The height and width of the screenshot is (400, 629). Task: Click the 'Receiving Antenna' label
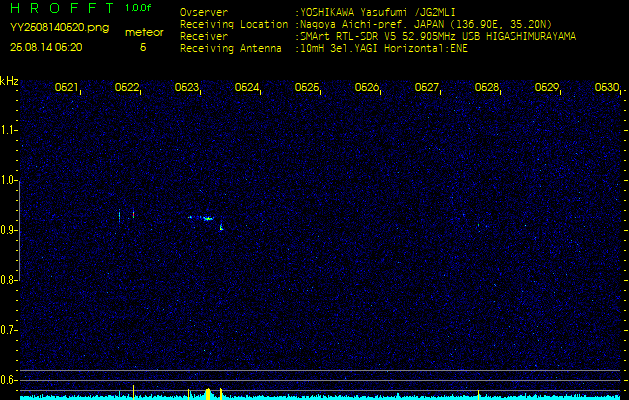pos(231,49)
